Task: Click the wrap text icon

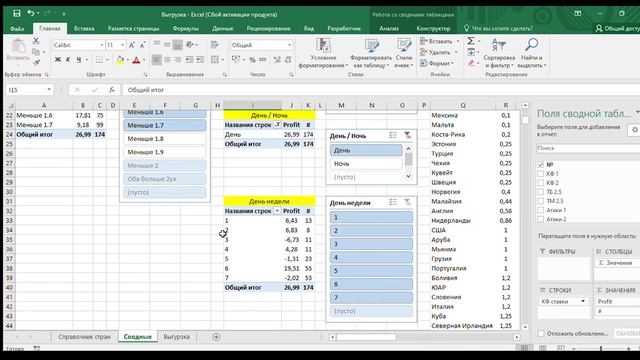Action: click(215, 44)
